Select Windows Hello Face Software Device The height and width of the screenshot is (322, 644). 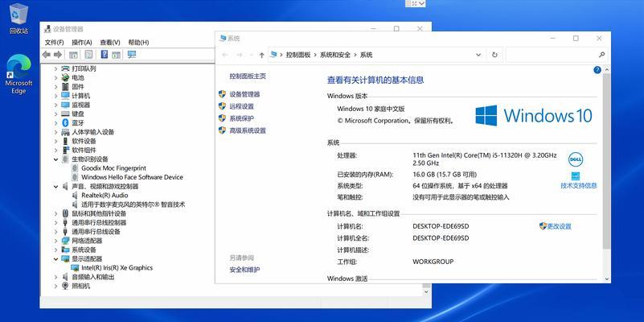132,177
